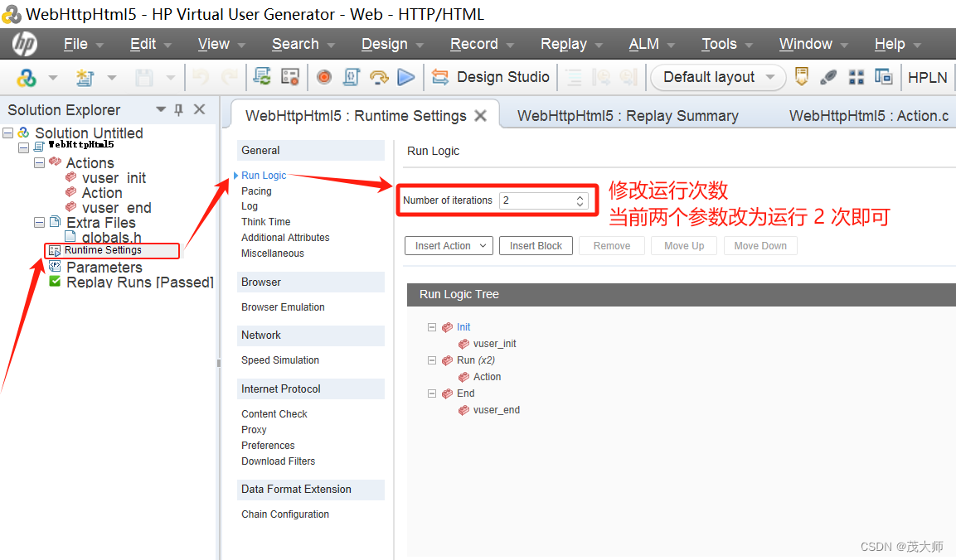This screenshot has width=956, height=560.
Task: Open recording options toolbar icon
Action: [290, 77]
